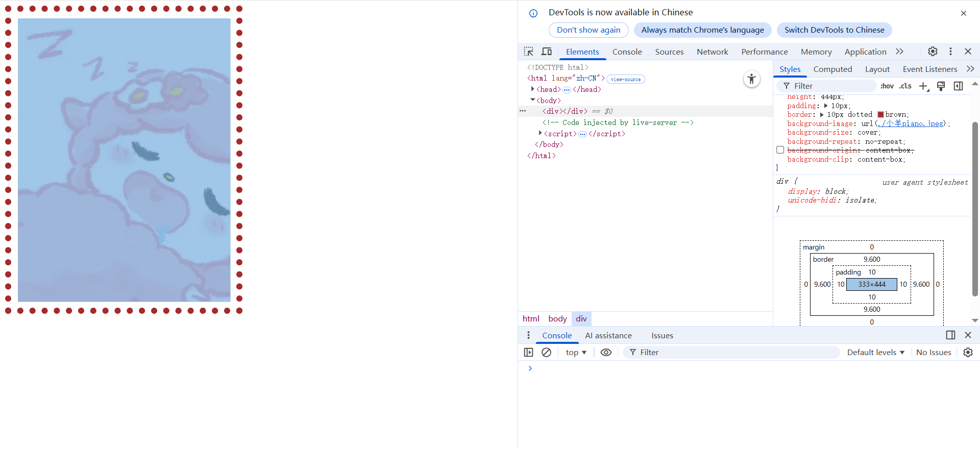
Task: Show the console sidebar icon
Action: 529,353
